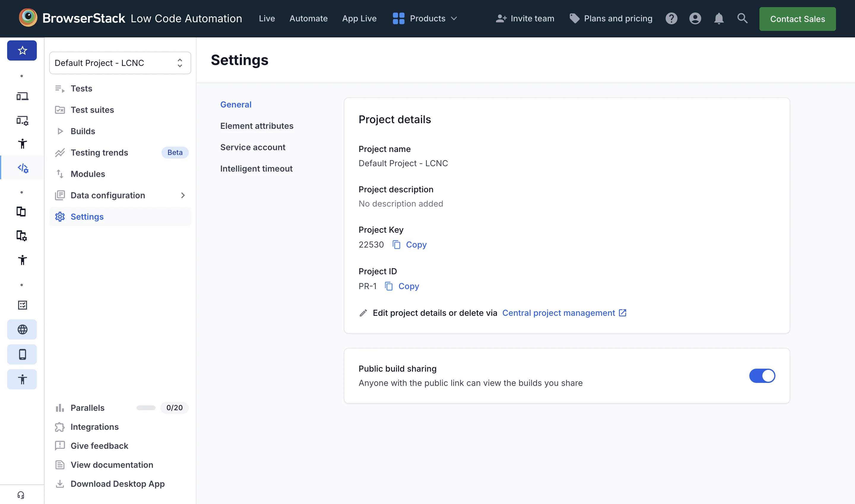Click the headset support icon

pos(21,495)
